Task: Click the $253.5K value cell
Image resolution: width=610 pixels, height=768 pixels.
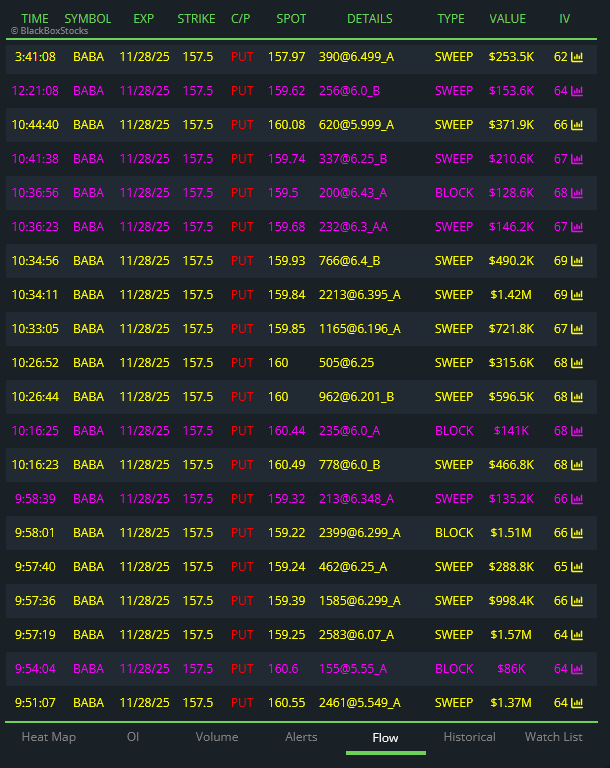Action: pos(511,57)
